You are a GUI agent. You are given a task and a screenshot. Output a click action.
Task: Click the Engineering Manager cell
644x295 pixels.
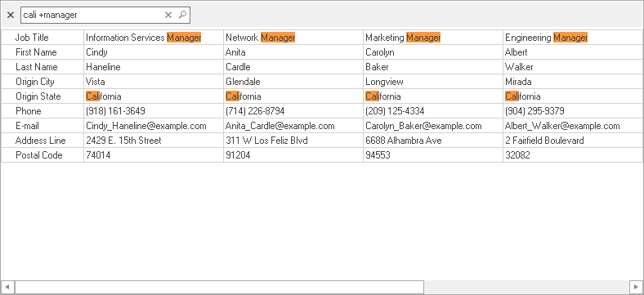574,38
